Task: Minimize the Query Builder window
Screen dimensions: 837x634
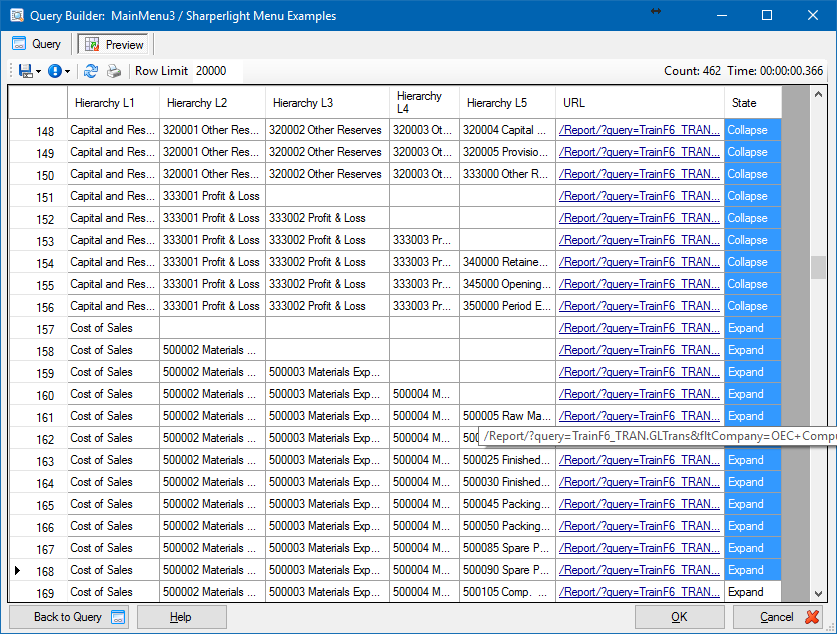Action: tap(722, 15)
